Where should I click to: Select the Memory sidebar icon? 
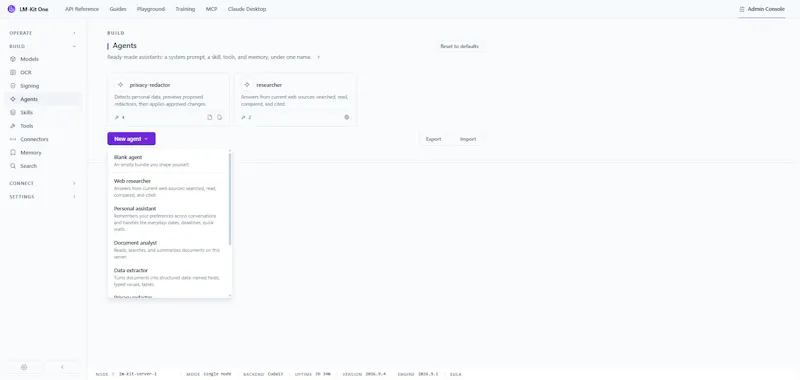13,153
